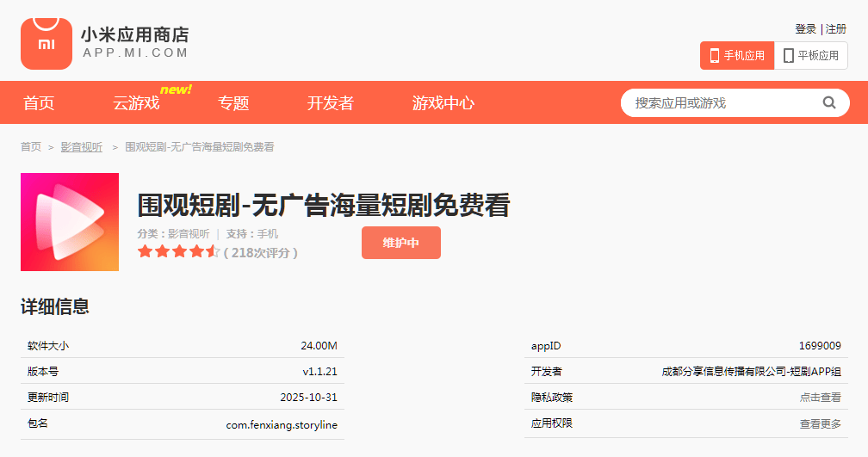Open the 游戏中心 game center tab

point(443,103)
